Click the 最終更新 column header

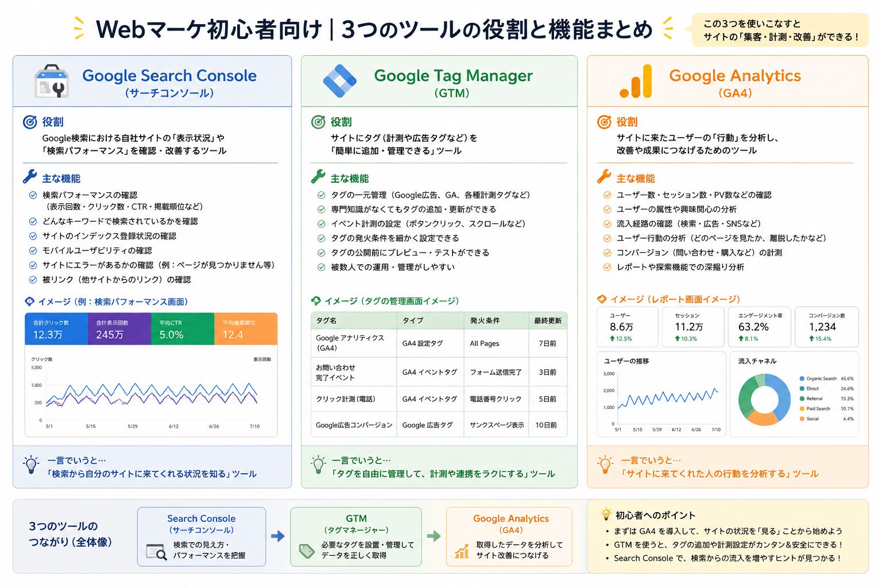coord(548,320)
